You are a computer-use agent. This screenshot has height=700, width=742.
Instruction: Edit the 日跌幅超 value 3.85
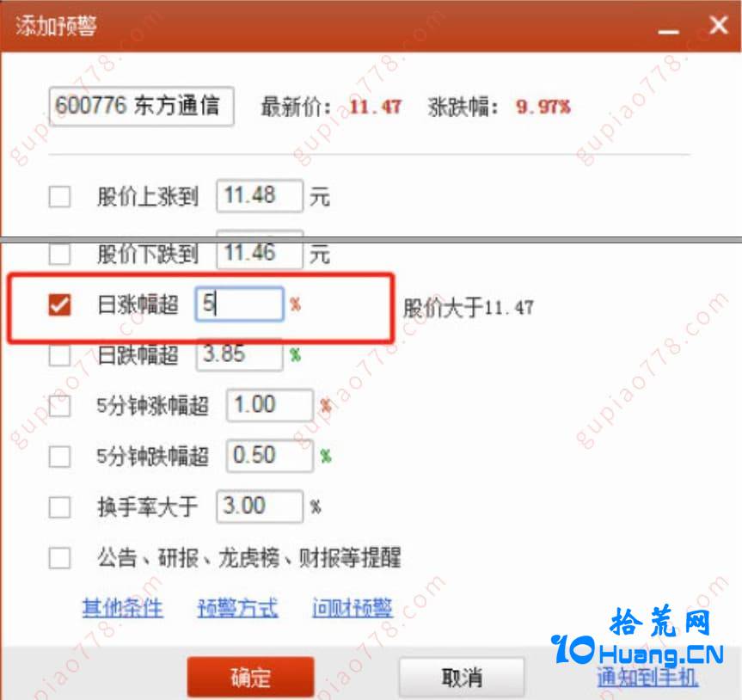point(239,354)
